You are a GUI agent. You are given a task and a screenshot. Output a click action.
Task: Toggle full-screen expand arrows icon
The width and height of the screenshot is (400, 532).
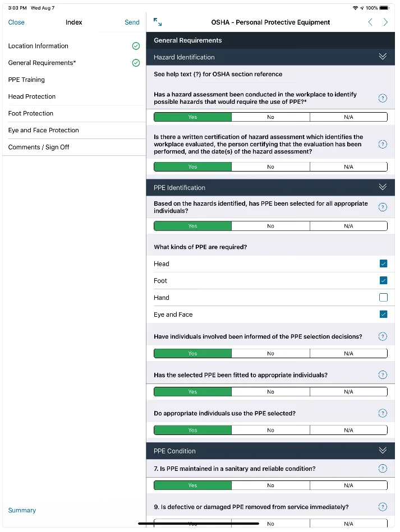point(158,22)
